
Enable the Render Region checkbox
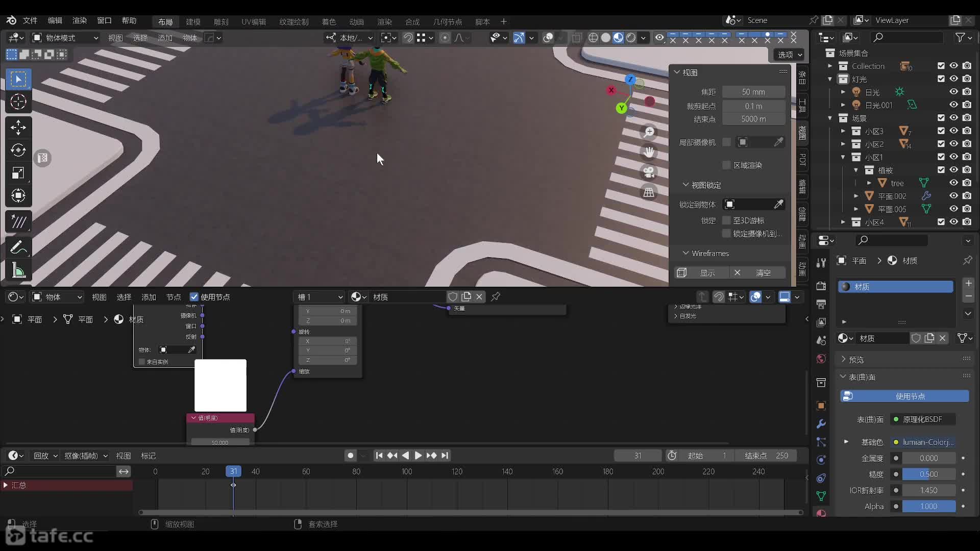click(726, 165)
